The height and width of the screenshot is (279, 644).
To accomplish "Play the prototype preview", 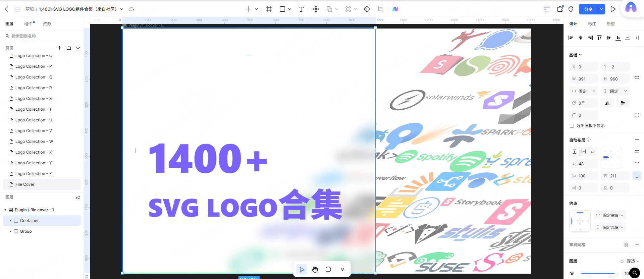I will [613, 9].
